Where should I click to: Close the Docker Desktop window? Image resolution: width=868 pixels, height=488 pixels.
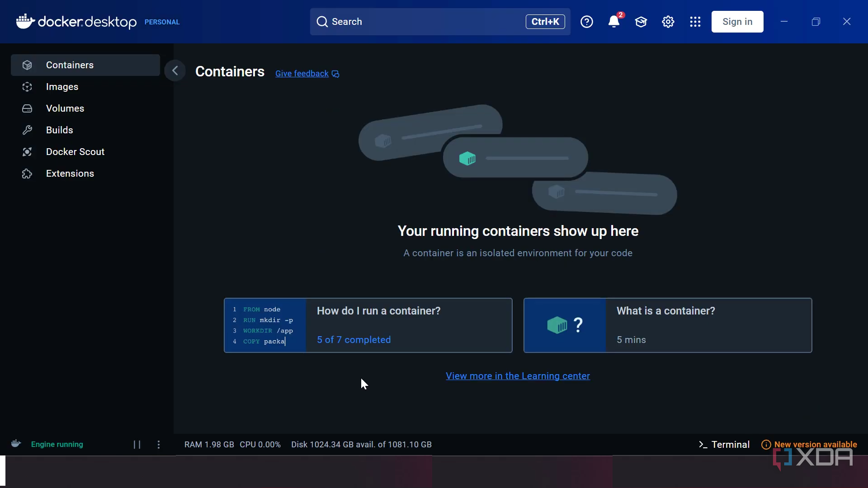(x=847, y=22)
